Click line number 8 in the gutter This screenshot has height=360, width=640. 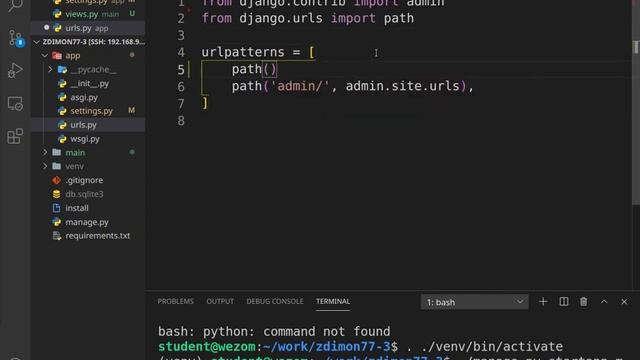[181, 121]
